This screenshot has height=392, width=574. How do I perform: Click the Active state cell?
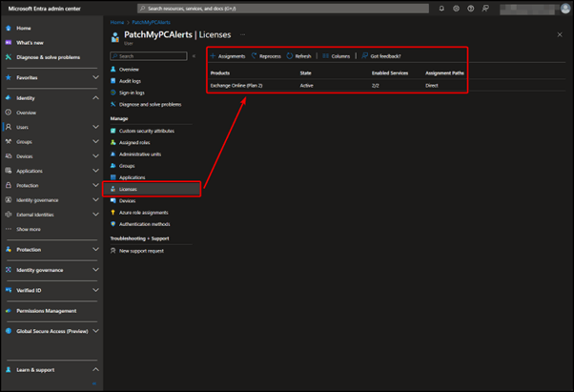click(x=306, y=86)
